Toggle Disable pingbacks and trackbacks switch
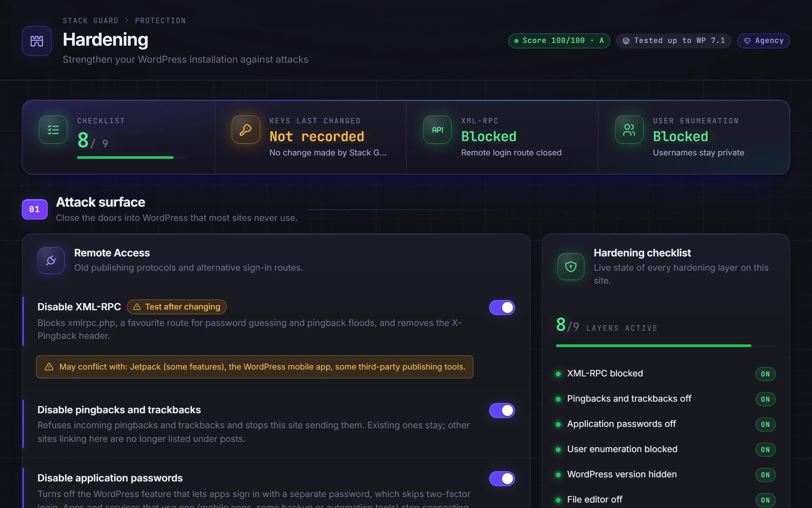Image resolution: width=812 pixels, height=508 pixels. pos(502,410)
